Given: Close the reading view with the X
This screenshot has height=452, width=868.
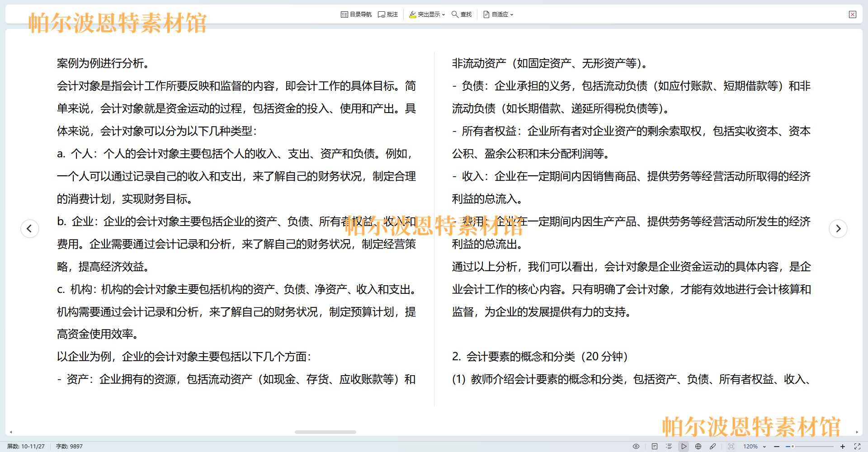Looking at the screenshot, I should (853, 14).
